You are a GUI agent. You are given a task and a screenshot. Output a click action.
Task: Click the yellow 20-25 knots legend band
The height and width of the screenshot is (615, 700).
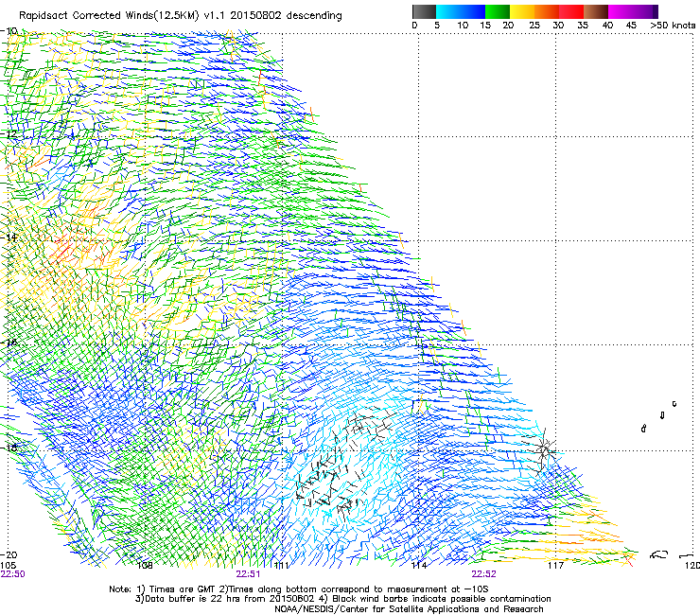522,11
